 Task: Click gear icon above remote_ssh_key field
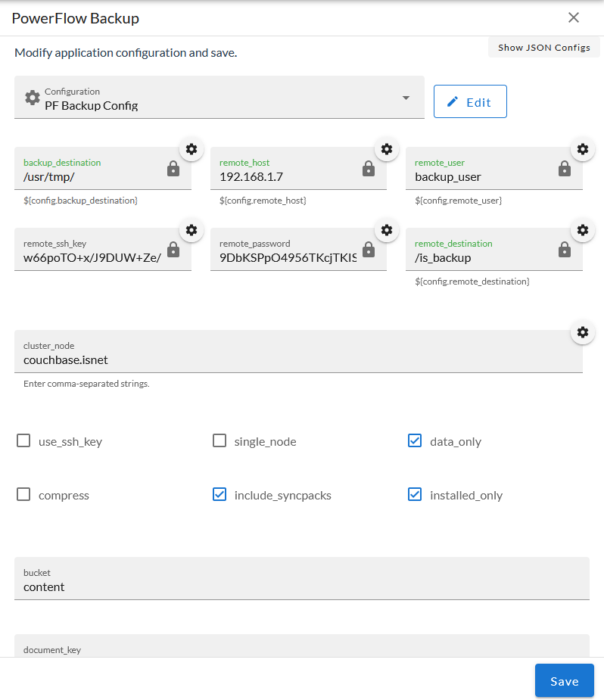(x=191, y=230)
